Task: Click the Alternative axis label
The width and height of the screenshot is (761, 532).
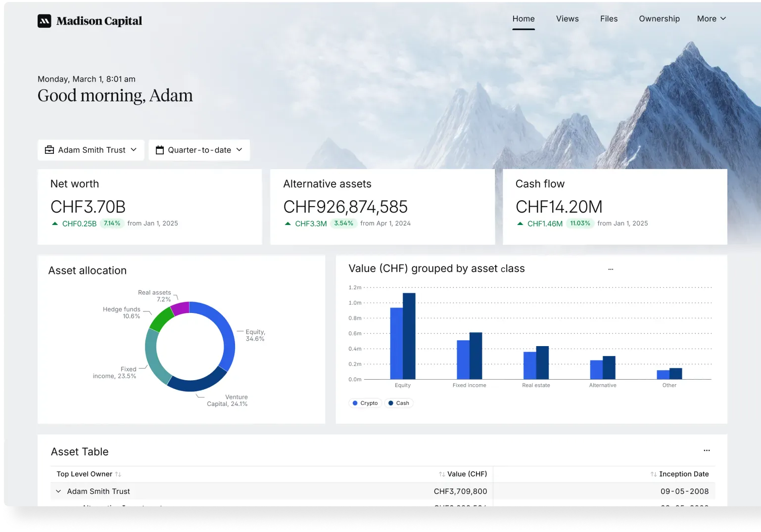Action: point(603,385)
